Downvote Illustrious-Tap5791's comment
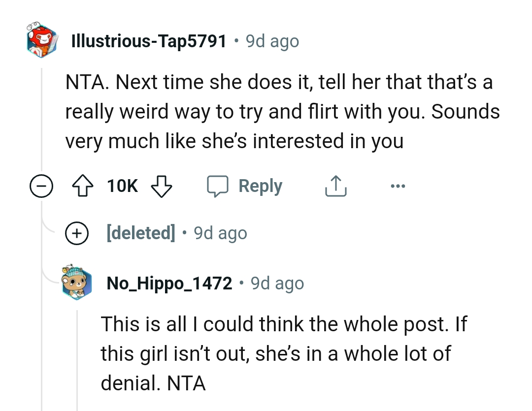532x411 pixels. click(x=162, y=186)
